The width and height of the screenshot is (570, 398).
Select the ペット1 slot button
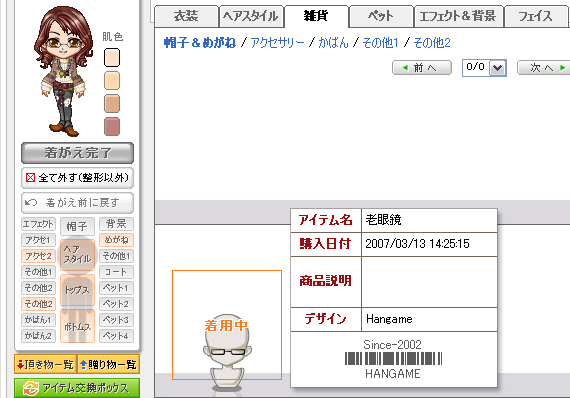pos(116,288)
